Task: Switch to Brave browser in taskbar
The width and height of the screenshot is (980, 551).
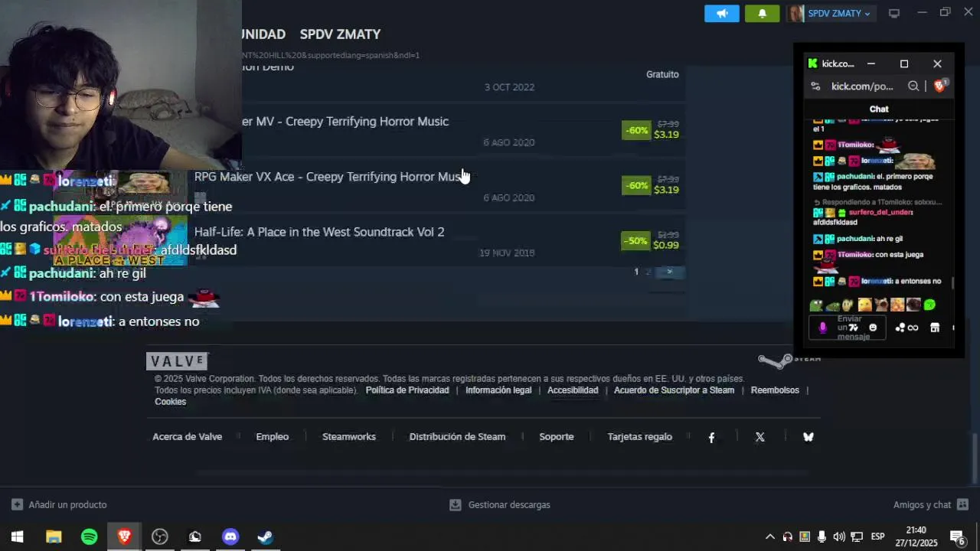Action: click(124, 536)
